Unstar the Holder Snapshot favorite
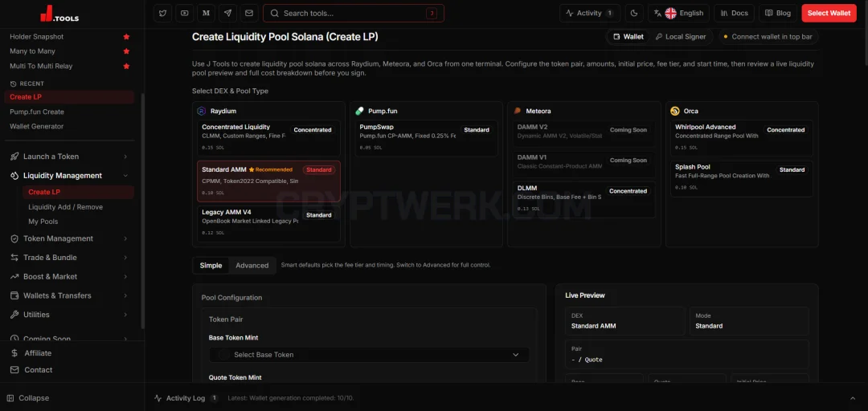The width and height of the screenshot is (868, 411). 126,36
